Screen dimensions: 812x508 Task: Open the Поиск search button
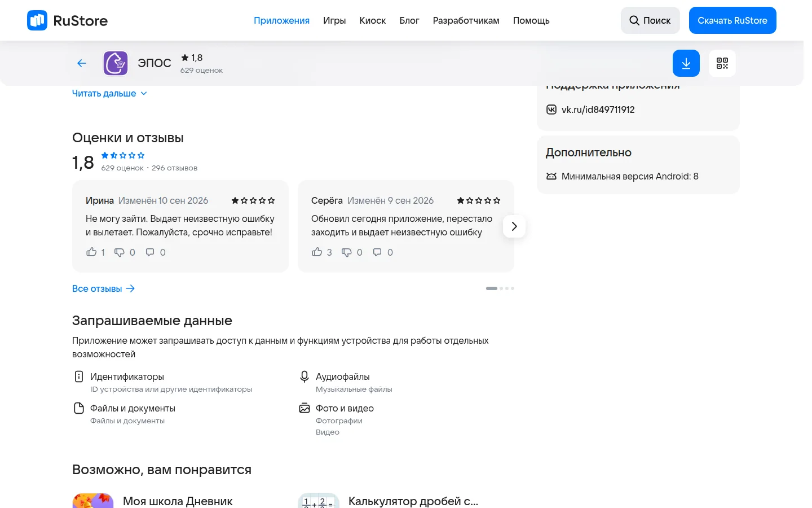click(650, 20)
